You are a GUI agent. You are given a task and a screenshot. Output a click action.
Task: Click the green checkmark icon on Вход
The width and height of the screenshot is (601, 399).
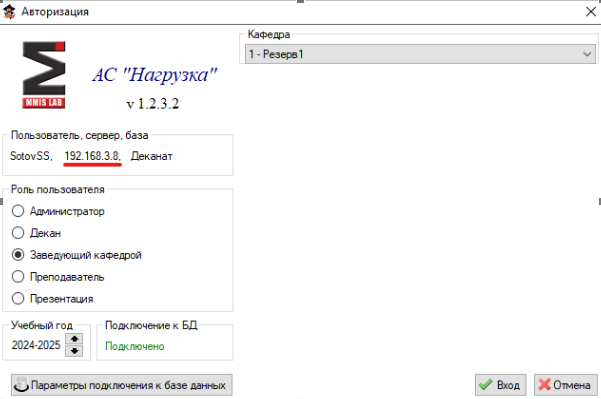[x=486, y=385]
